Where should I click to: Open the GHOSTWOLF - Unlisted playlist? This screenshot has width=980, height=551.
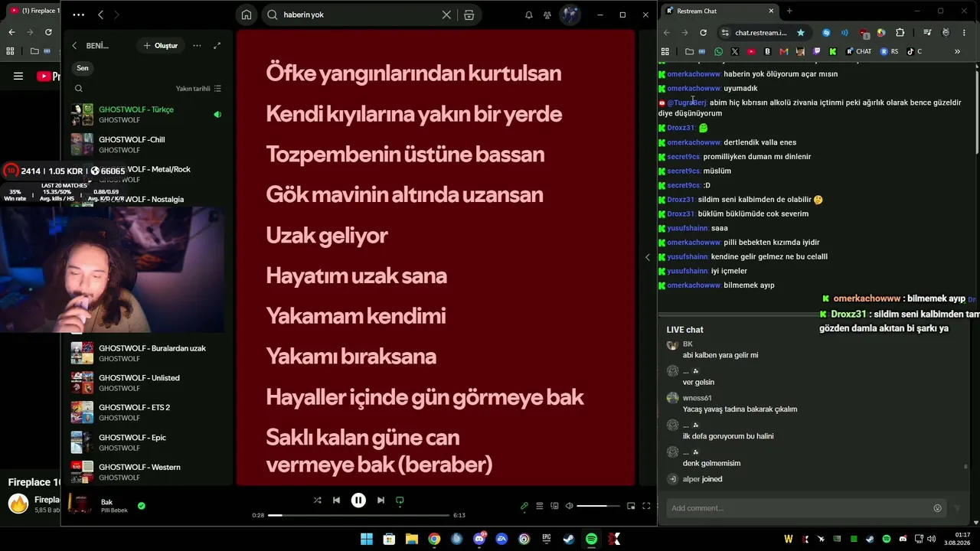click(149, 383)
